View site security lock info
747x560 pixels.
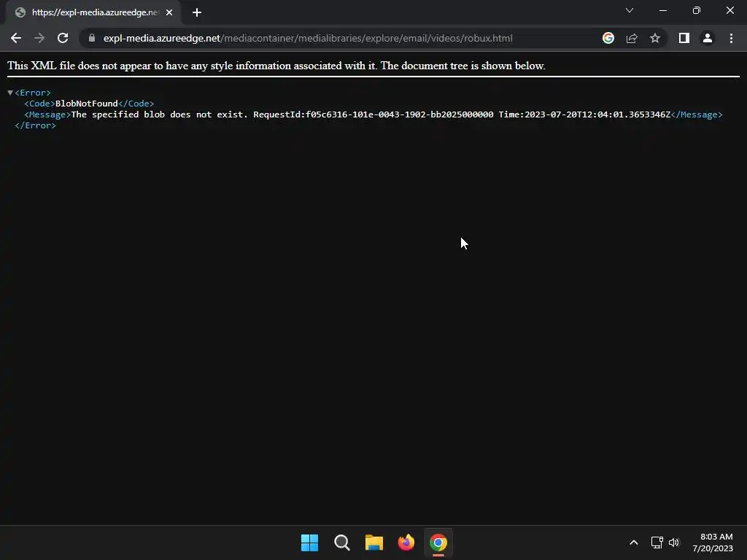tap(92, 38)
